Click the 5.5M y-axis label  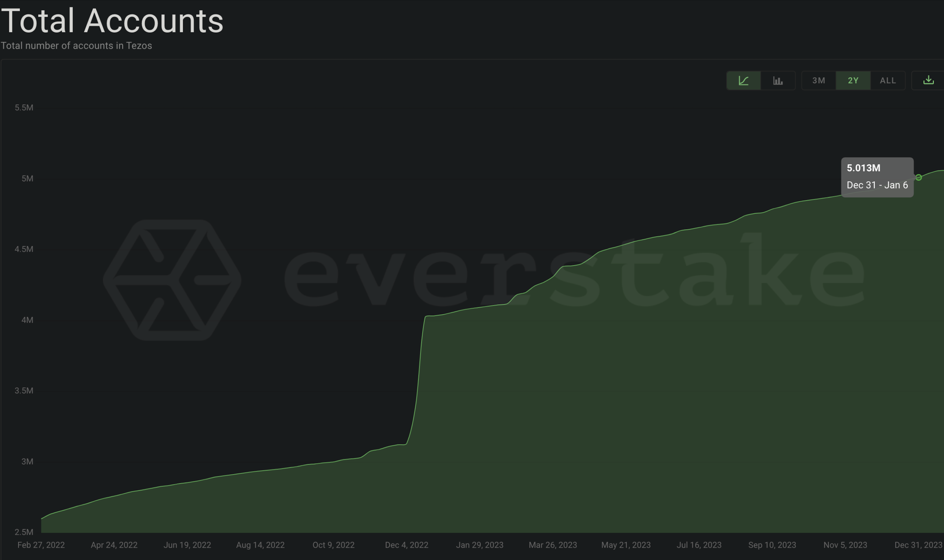click(24, 108)
